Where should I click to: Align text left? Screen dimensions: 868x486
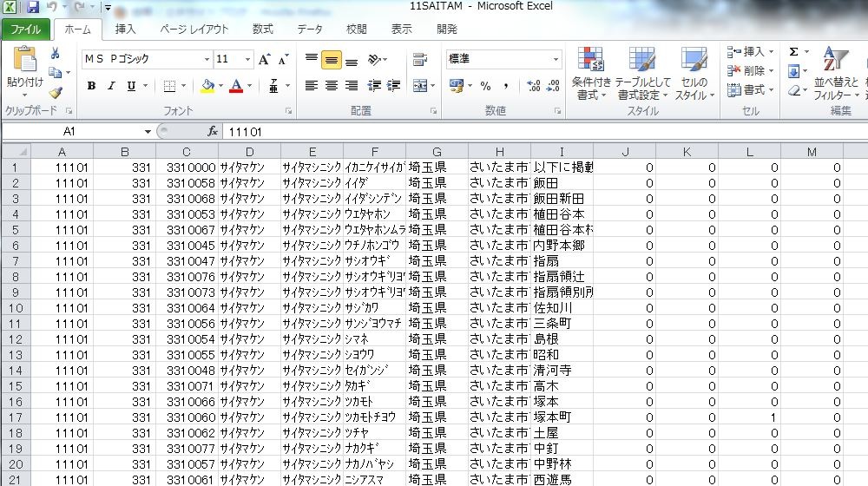(x=312, y=86)
